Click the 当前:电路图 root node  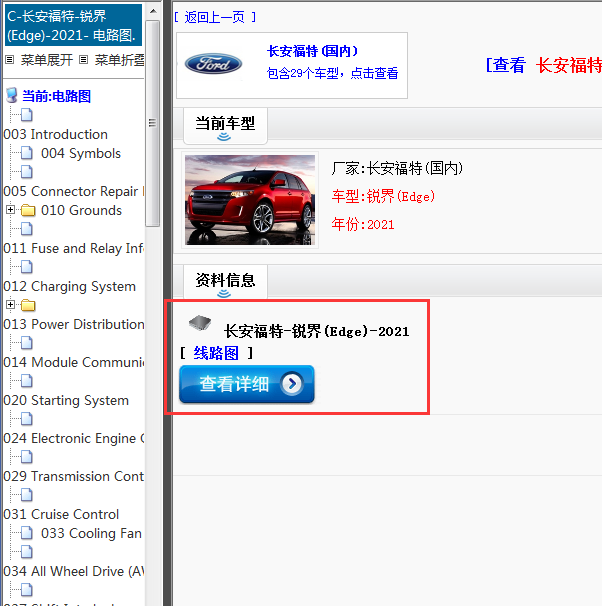(56, 96)
